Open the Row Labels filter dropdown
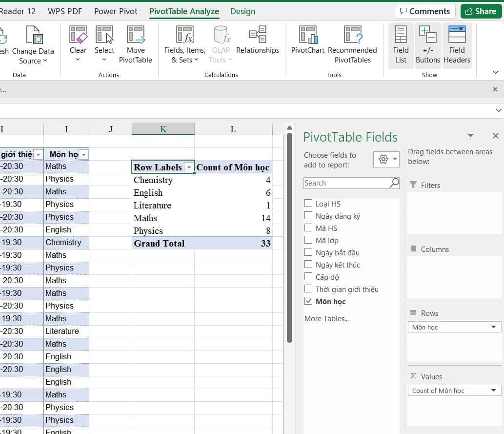504x434 pixels. (x=189, y=167)
